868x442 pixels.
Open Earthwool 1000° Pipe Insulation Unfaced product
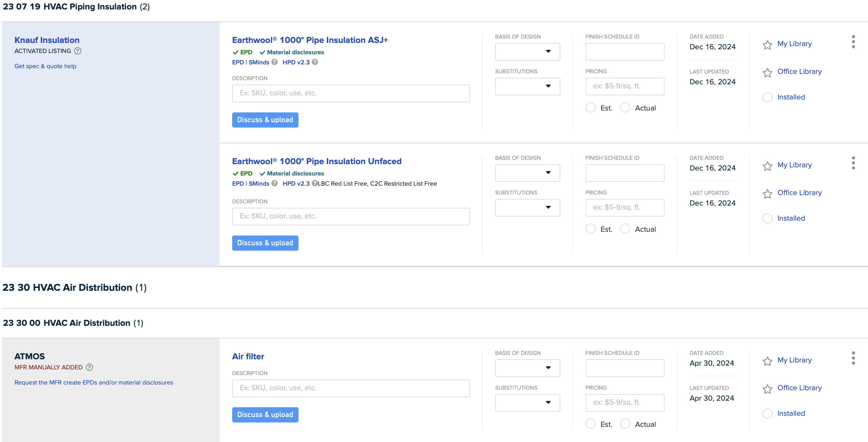click(317, 161)
